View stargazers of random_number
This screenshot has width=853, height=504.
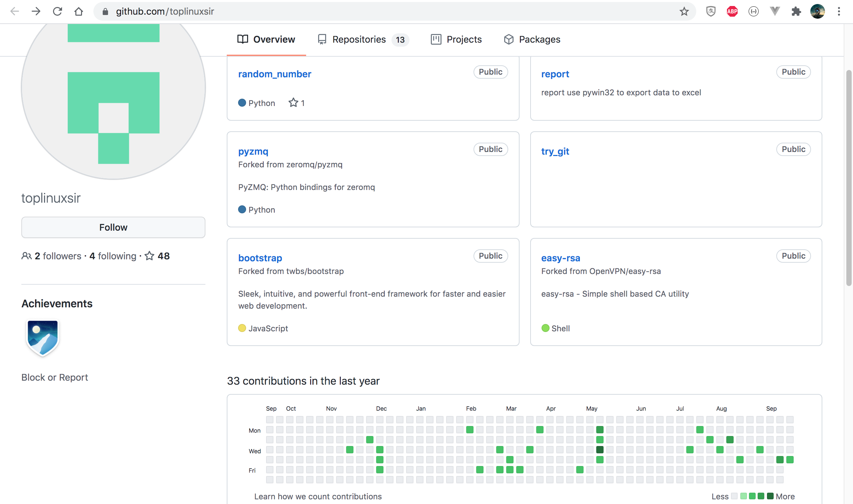point(296,103)
